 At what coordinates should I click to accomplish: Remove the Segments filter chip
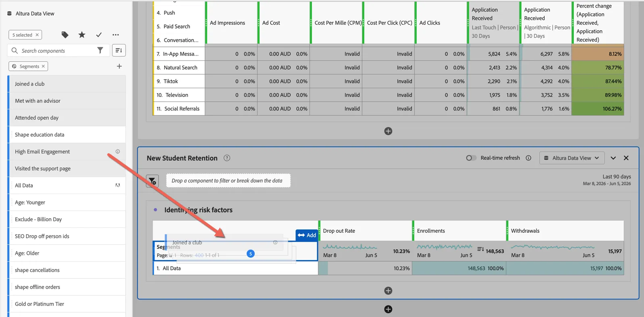point(43,66)
